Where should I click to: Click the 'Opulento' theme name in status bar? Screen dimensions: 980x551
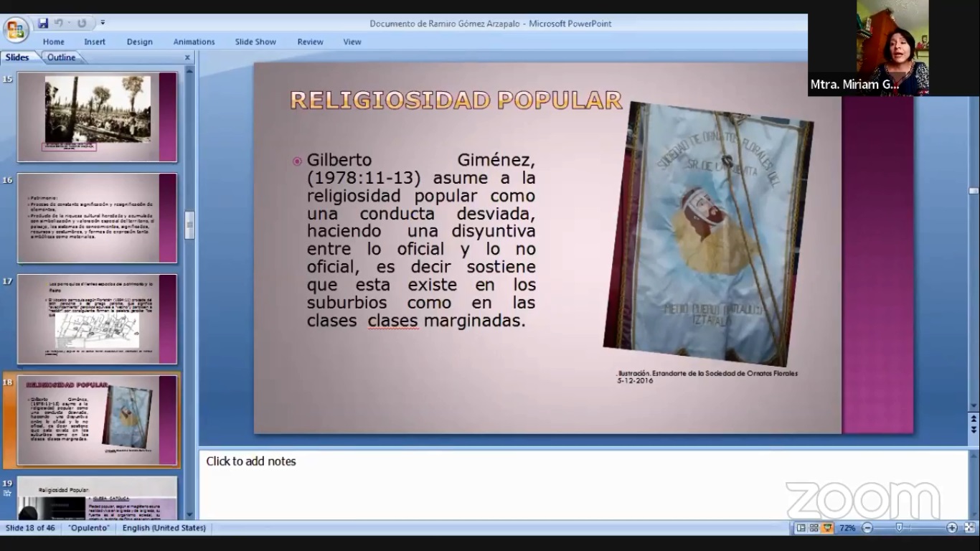90,528
